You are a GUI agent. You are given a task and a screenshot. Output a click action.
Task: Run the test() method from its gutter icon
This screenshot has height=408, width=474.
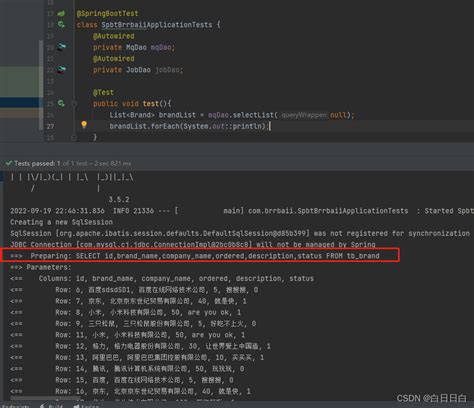tap(61, 103)
